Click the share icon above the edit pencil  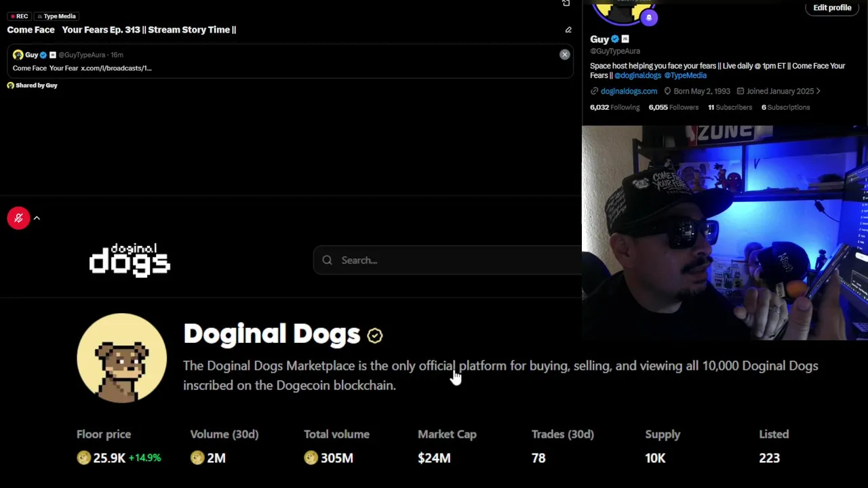(566, 3)
